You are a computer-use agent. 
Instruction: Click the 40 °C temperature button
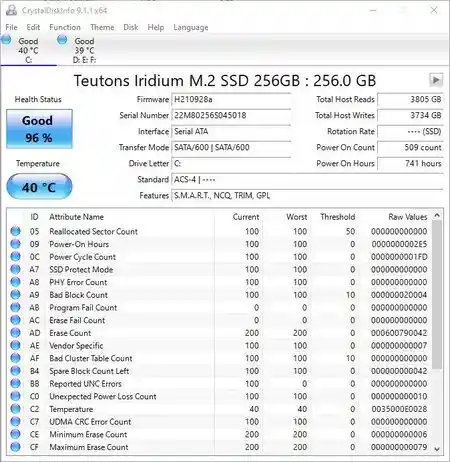[x=39, y=187]
